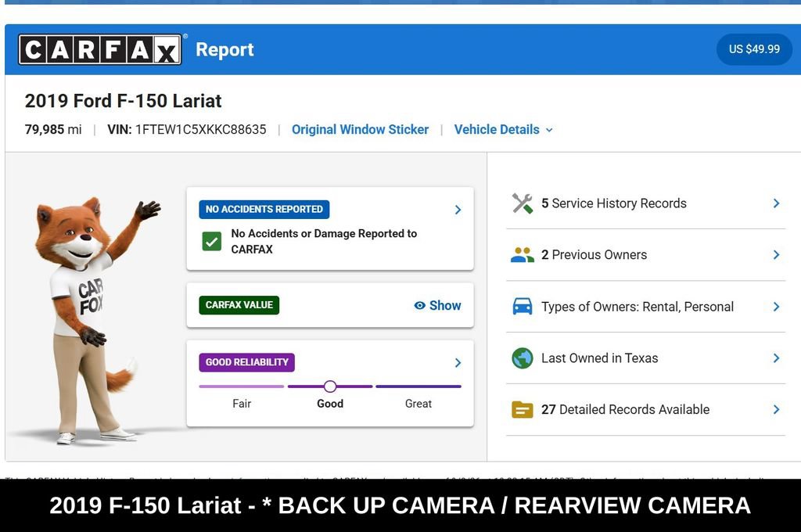This screenshot has height=532, width=801.
Task: Open the Types of Owners chevron
Action: [776, 307]
